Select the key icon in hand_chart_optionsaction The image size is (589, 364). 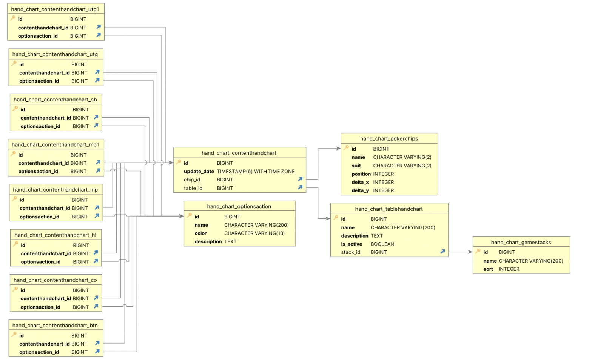tap(190, 216)
